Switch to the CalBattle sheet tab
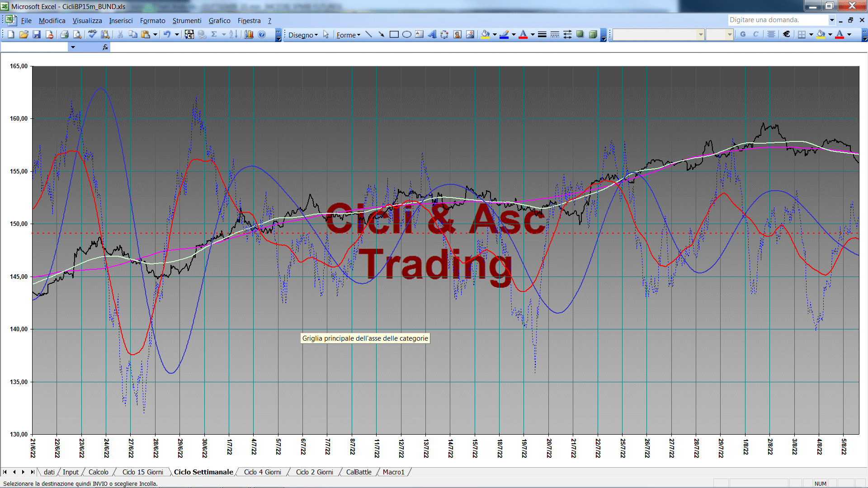Screen dimensions: 868x488 pos(359,472)
